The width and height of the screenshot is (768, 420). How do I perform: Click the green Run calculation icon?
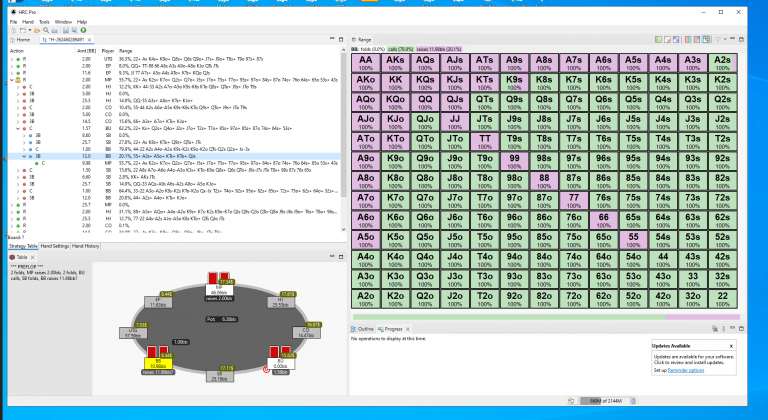[x=83, y=30]
